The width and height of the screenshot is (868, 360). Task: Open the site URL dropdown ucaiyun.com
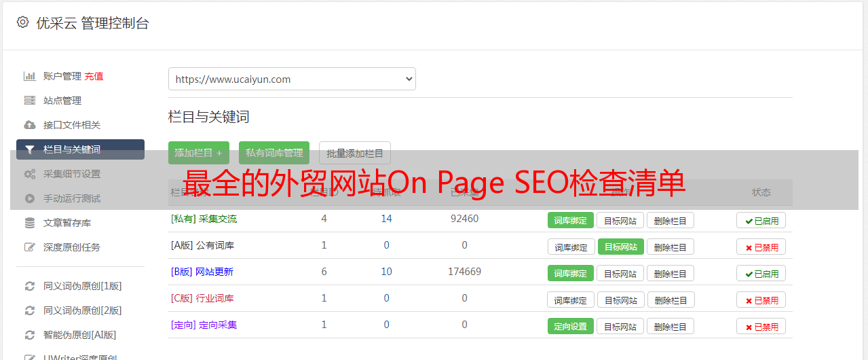point(292,79)
